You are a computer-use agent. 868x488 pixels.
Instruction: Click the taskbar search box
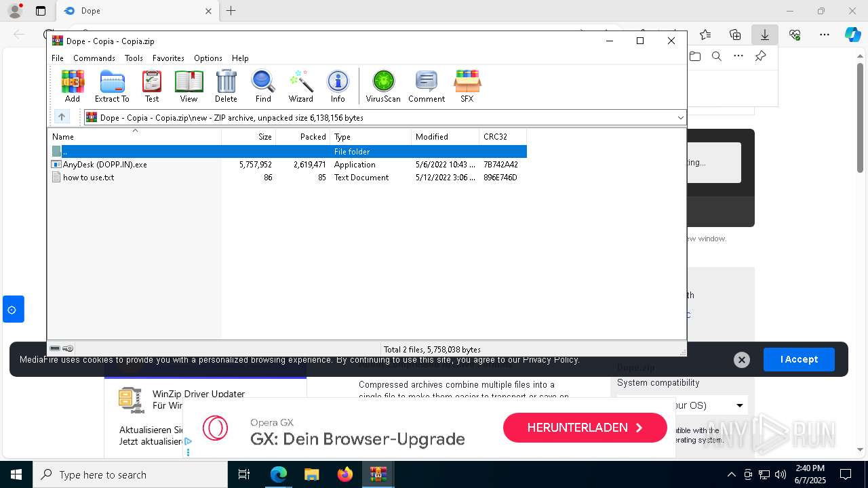click(130, 474)
